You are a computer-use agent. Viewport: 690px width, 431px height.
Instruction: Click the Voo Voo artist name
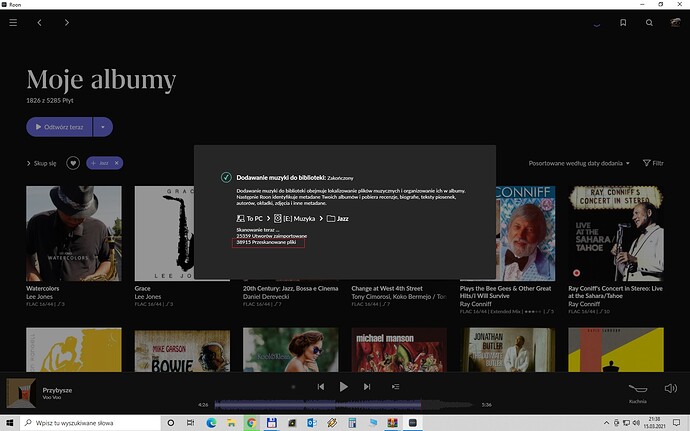pos(51,398)
